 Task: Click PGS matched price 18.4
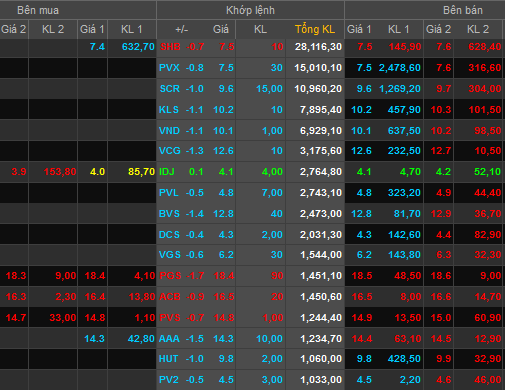tap(224, 276)
